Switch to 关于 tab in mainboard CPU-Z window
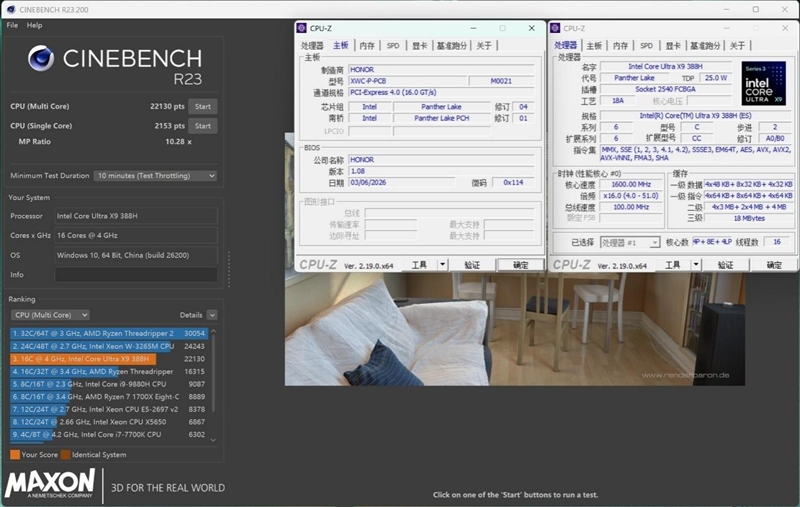Screen dimensions: 800x507 (484, 46)
